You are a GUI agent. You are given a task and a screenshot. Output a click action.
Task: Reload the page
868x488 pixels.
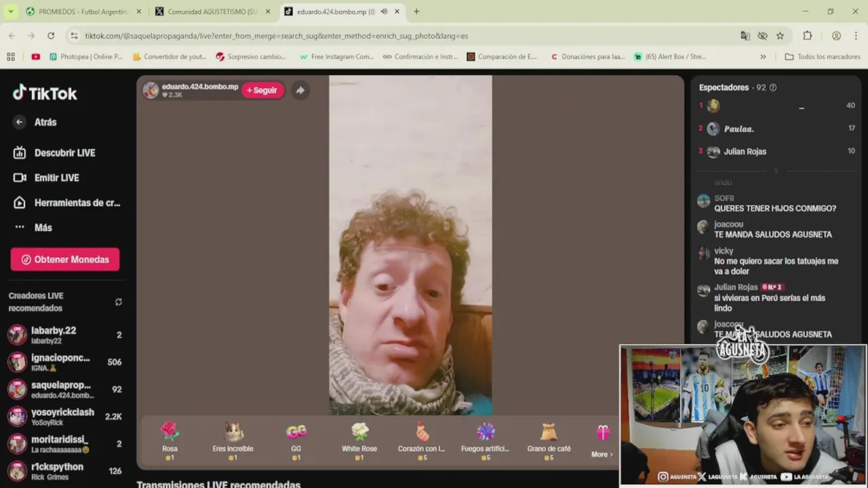51,36
